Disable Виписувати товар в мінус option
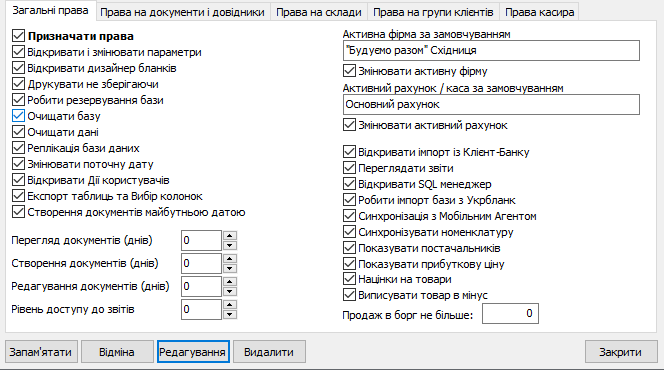 pos(349,295)
